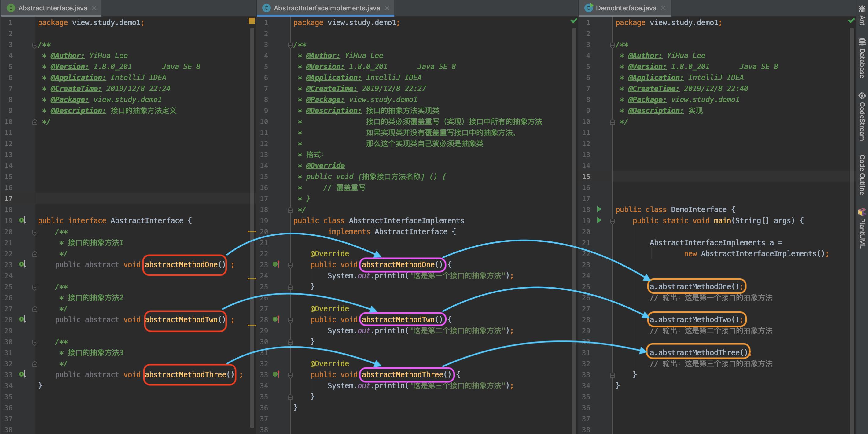Fold the abstractMethodOne method body in AbstractInterfaceImplements.java
This screenshot has width=868, height=434.
290,265
